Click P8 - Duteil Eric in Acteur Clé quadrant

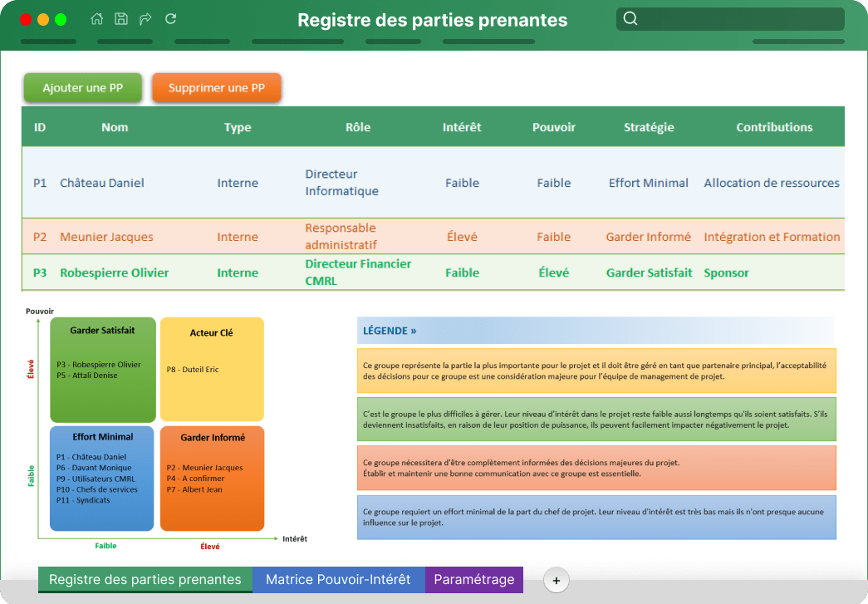coord(194,369)
